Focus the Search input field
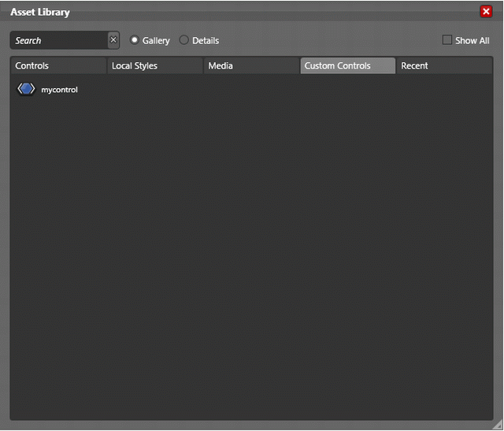 [59, 40]
